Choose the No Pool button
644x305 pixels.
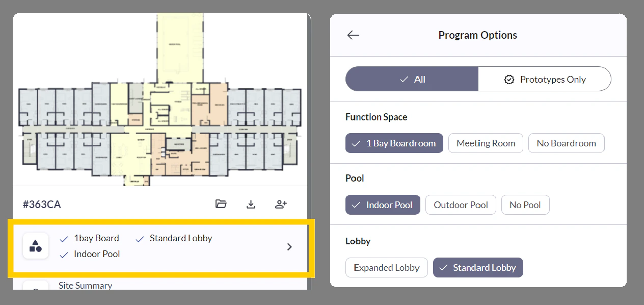[x=525, y=205]
